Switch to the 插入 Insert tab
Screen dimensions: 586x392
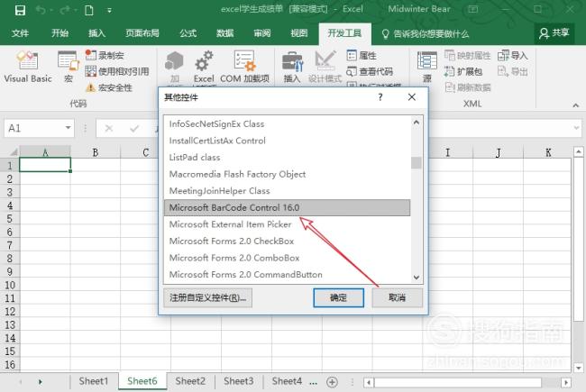click(96, 33)
